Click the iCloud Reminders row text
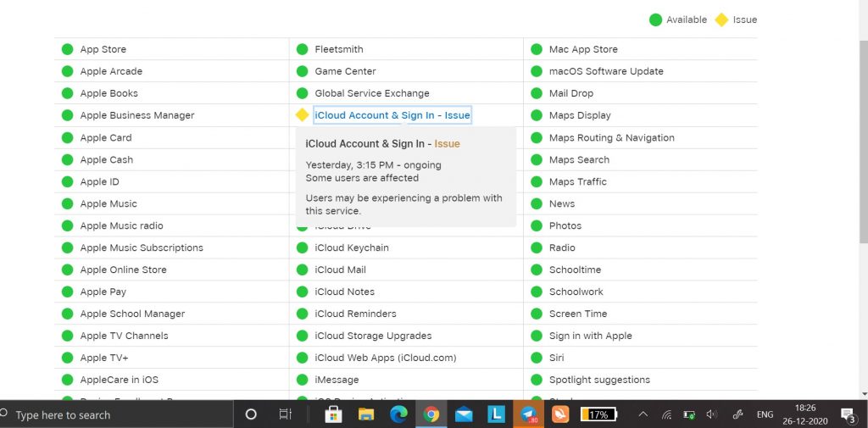The image size is (868, 428). [x=355, y=314]
